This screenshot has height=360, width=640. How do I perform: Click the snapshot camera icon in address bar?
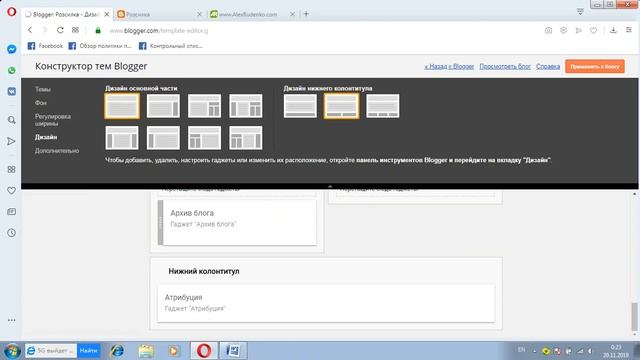(548, 30)
